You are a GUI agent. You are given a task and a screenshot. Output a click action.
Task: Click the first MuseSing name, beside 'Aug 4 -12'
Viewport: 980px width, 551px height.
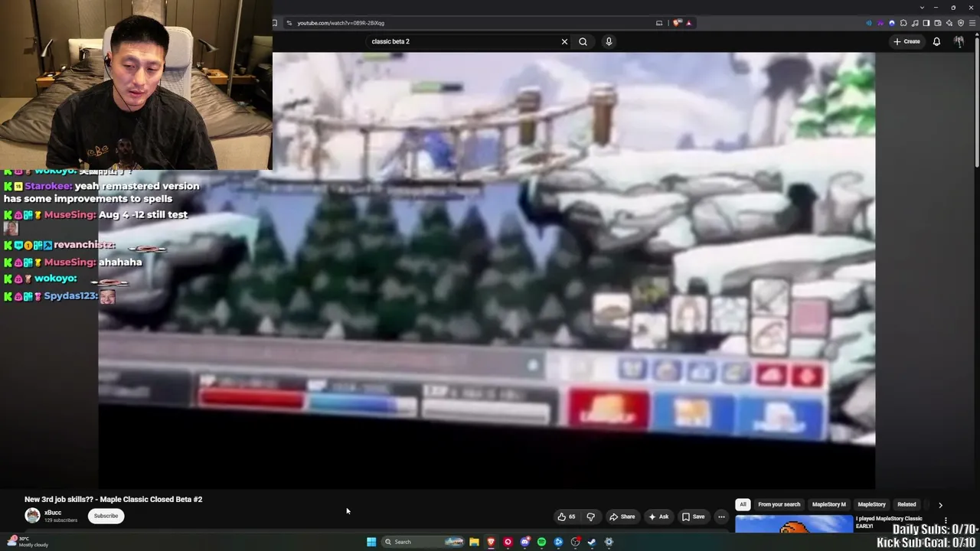70,215
